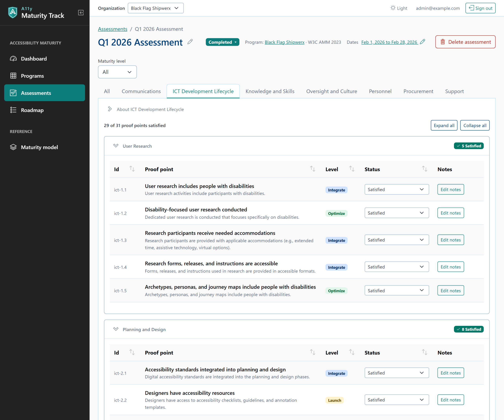
Task: Sort Planning and Design table by Level
Action: pyautogui.click(x=352, y=352)
